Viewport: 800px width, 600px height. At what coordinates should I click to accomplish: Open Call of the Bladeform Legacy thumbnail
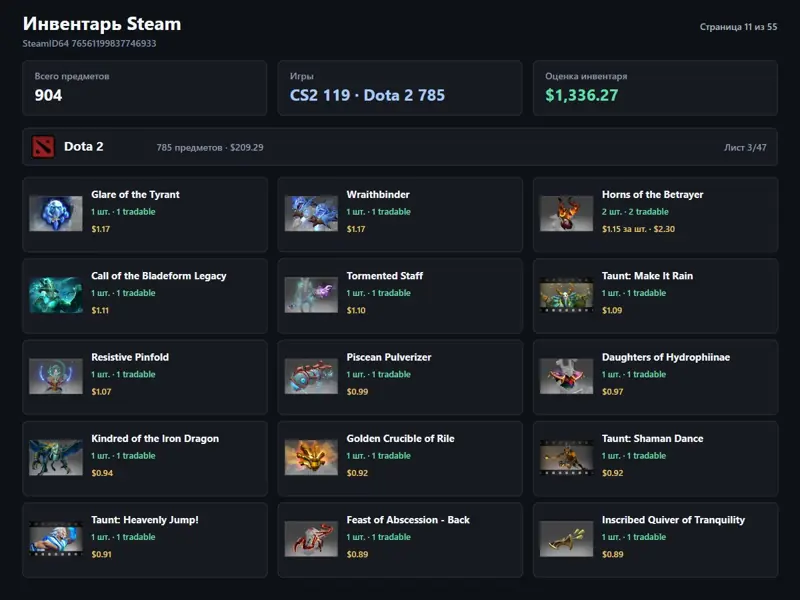tap(56, 295)
